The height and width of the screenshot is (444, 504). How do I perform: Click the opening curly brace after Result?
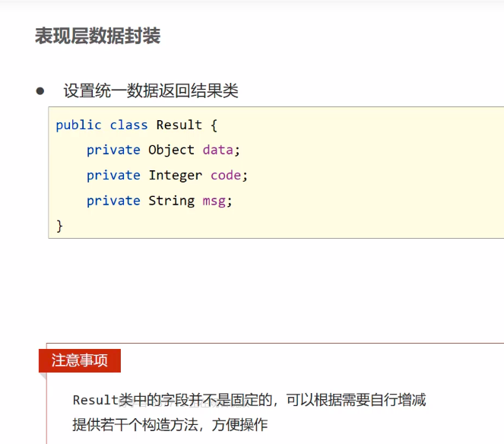tap(214, 125)
